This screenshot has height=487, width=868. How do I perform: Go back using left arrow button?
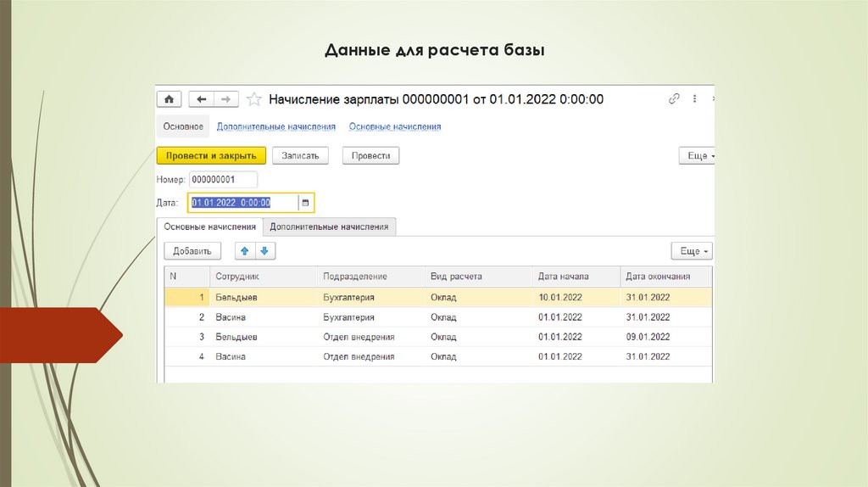200,99
